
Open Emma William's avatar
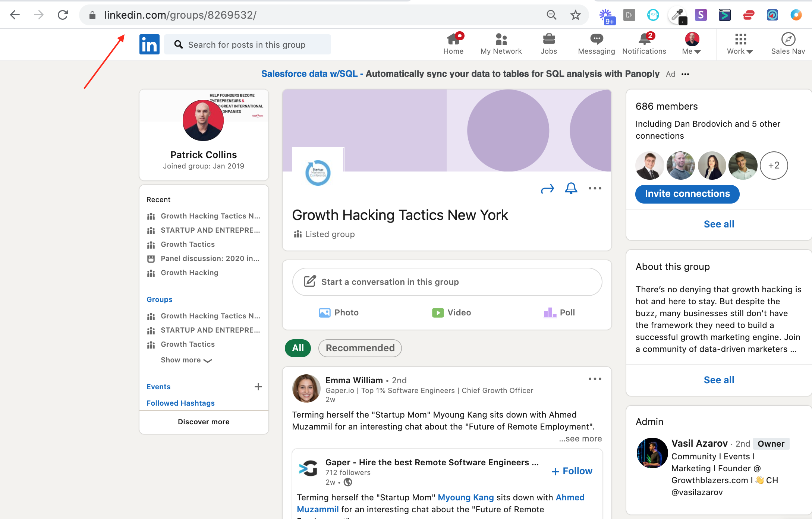coord(306,389)
